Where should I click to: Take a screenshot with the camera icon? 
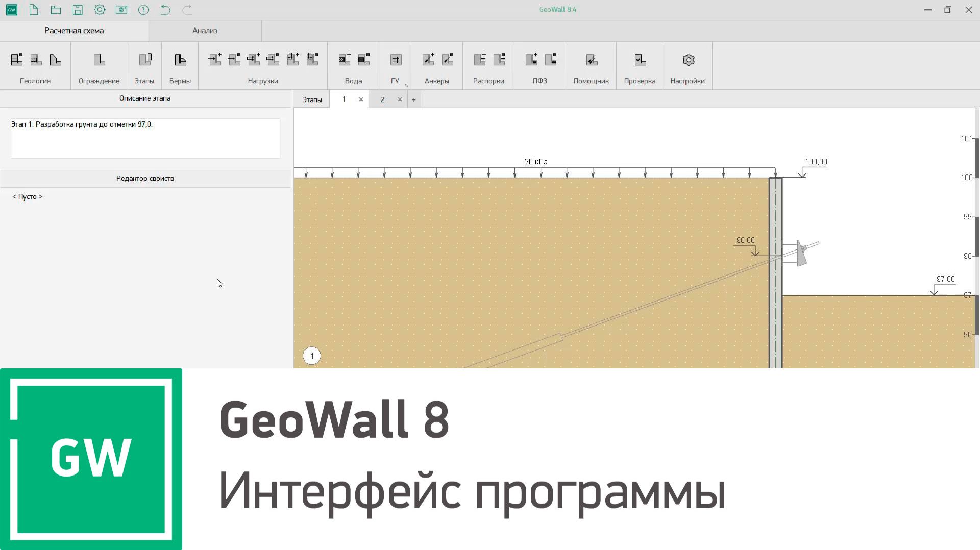pos(121,9)
